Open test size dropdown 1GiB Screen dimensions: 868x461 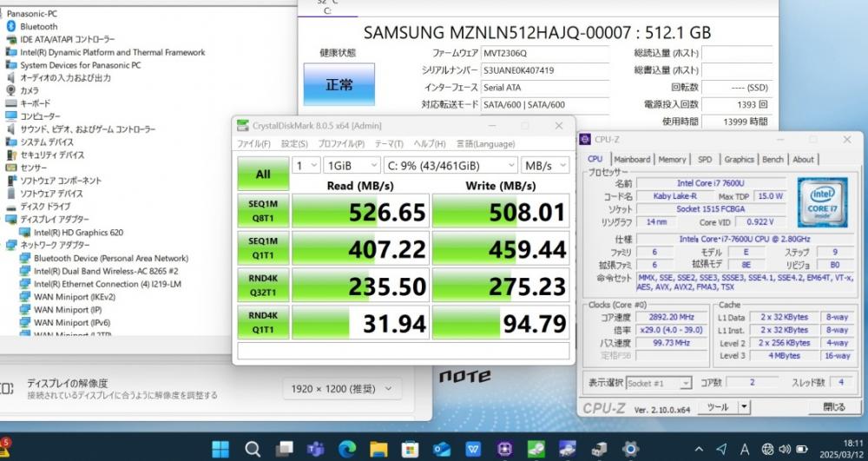point(352,165)
